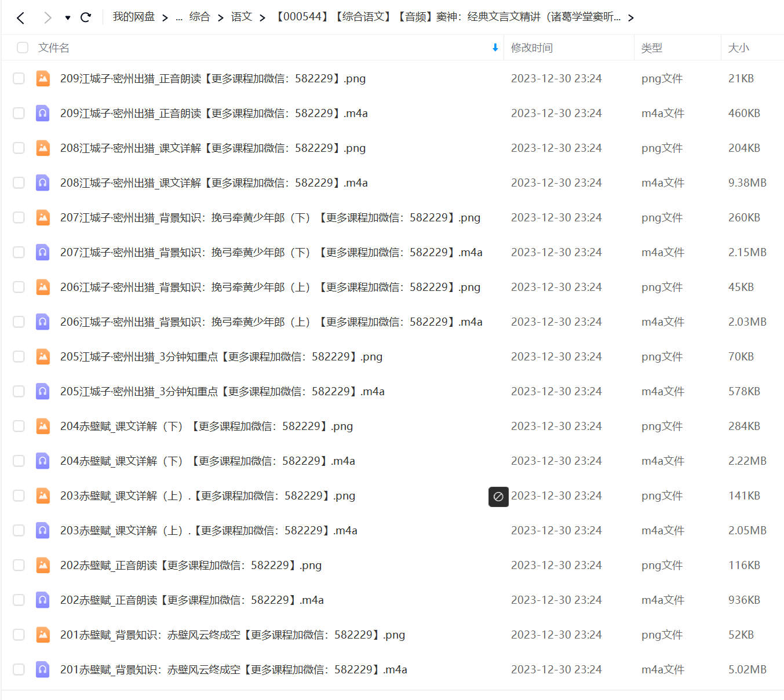Click audio icon of 204赤壁赋 课文详解(下) .m4a
This screenshot has height=700, width=784.
coord(43,461)
